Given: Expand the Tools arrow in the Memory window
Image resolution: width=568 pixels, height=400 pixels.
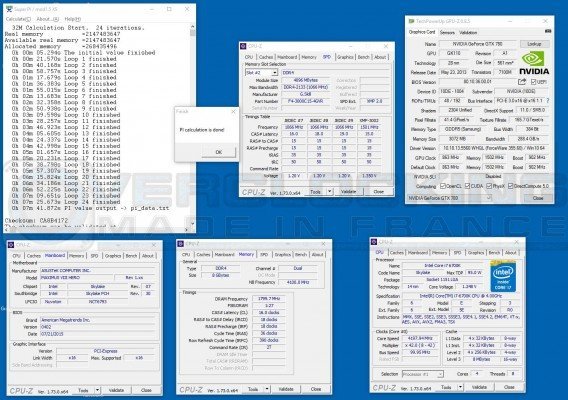Looking at the screenshot, I should tap(267, 389).
